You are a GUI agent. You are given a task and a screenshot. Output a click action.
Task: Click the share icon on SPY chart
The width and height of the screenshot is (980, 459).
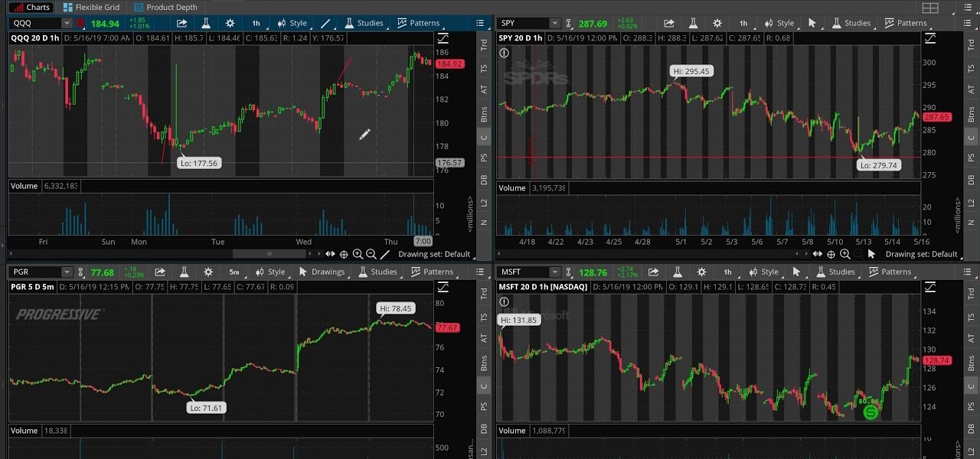coord(668,23)
